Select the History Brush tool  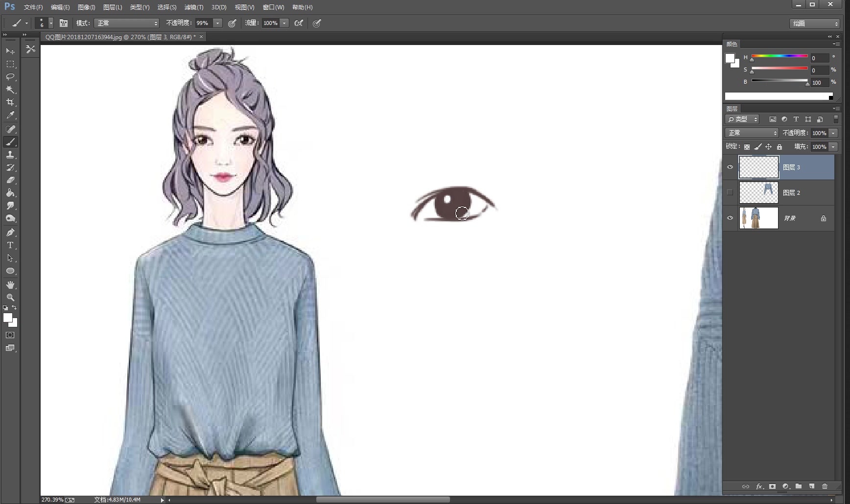[10, 167]
